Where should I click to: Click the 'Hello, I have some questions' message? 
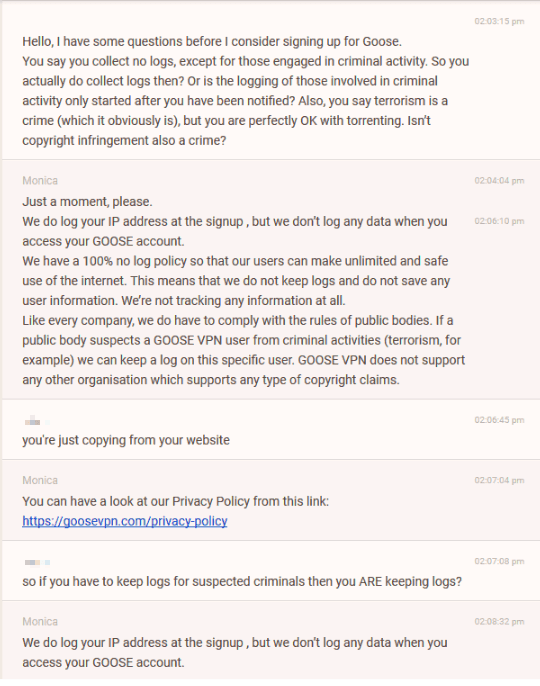pyautogui.click(x=245, y=91)
